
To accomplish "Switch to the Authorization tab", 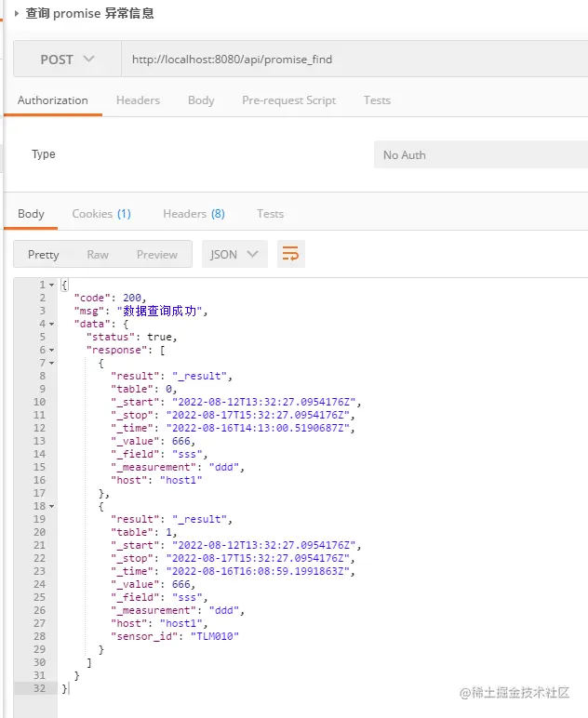I will click(53, 100).
